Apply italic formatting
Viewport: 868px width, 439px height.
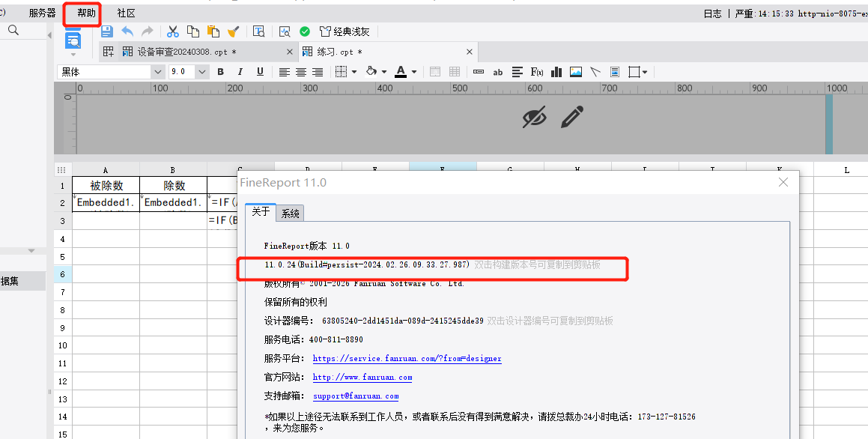tap(240, 71)
